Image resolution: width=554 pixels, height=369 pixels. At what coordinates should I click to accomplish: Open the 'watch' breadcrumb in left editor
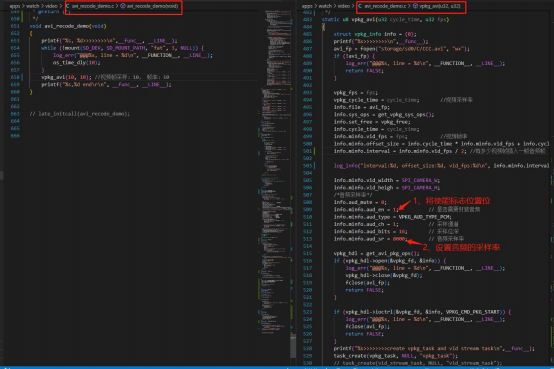point(33,6)
